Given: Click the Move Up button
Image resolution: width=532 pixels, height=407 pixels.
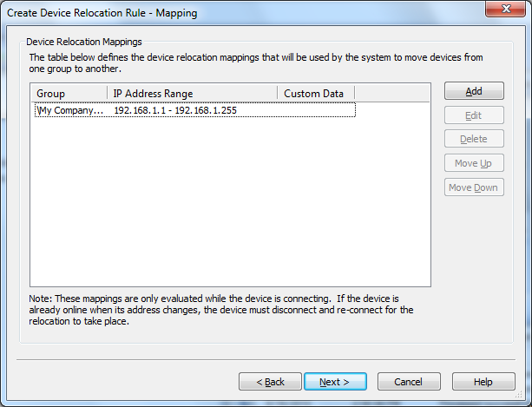Looking at the screenshot, I should 474,163.
